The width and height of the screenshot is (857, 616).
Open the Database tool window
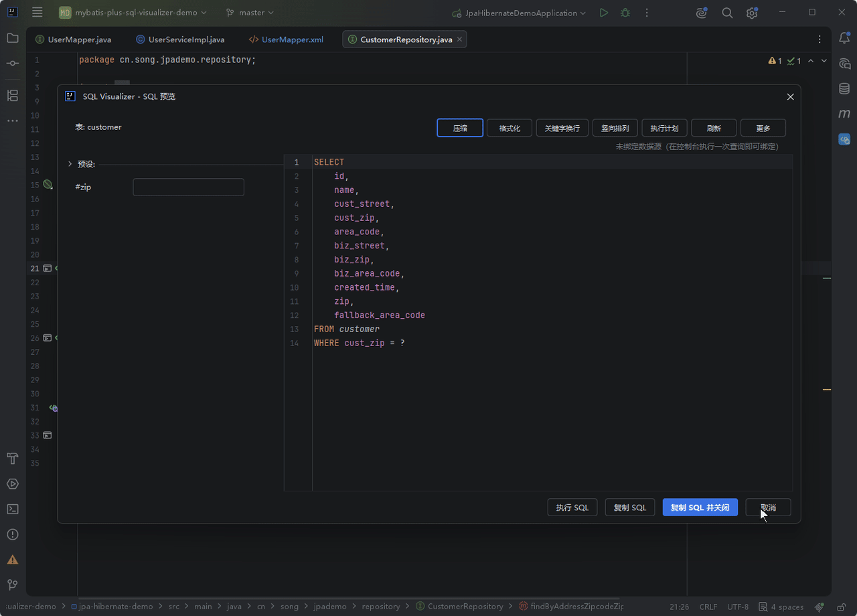[844, 88]
